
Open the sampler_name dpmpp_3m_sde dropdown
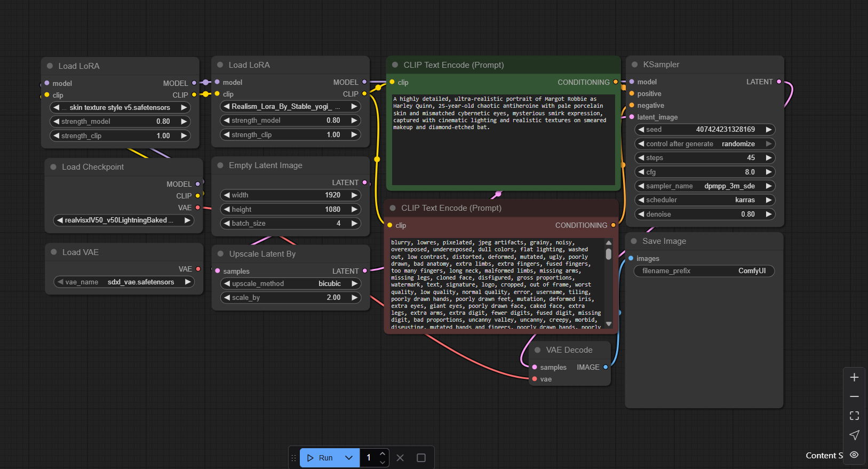[705, 186]
